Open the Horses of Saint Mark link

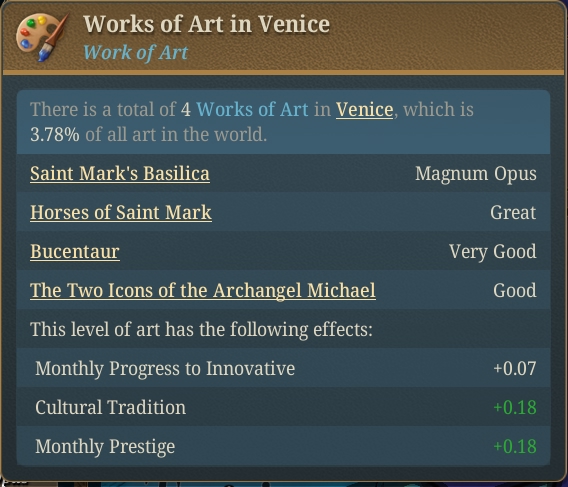tap(121, 212)
